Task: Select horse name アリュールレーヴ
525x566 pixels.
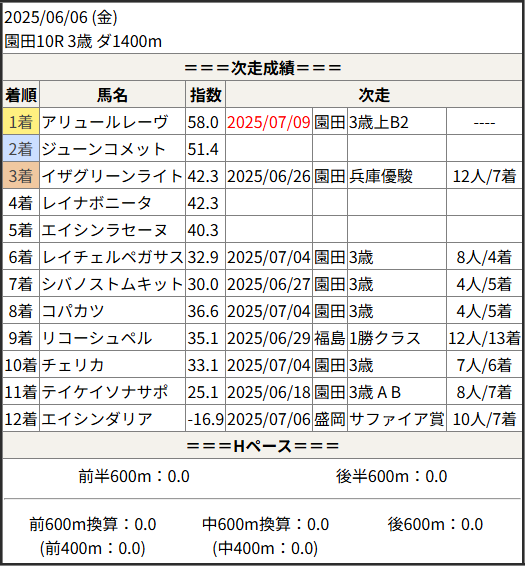Action: coord(105,122)
